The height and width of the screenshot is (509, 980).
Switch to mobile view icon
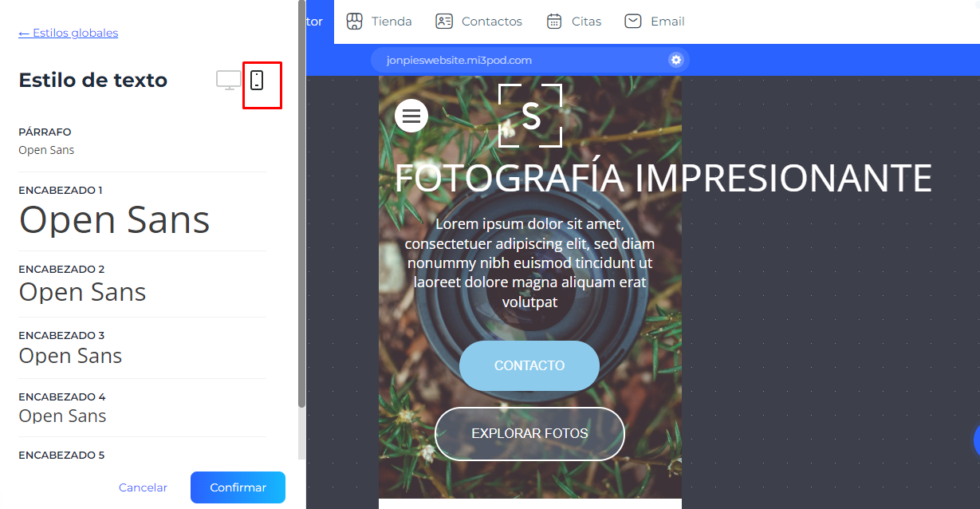257,80
